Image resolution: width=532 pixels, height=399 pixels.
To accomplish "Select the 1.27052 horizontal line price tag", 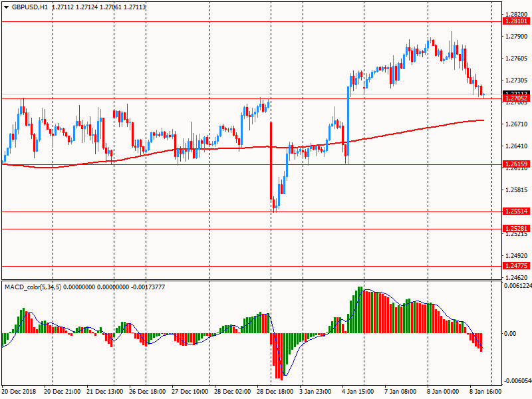I will [x=516, y=98].
